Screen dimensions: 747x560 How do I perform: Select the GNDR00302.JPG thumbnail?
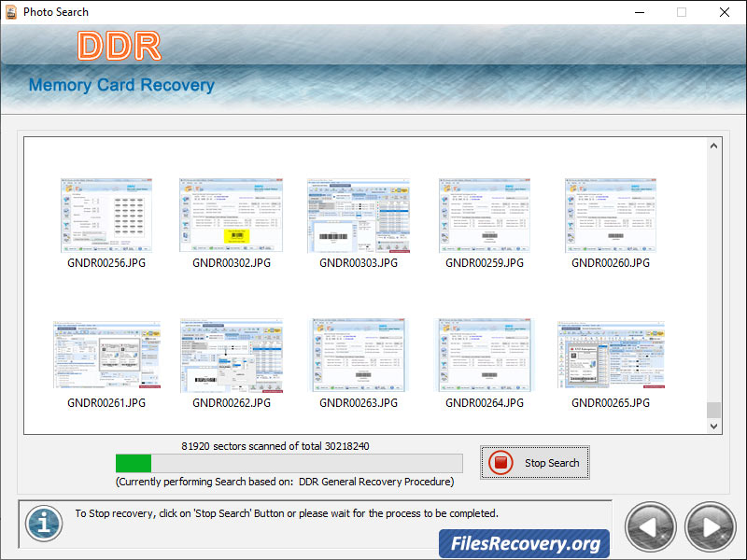tap(232, 216)
